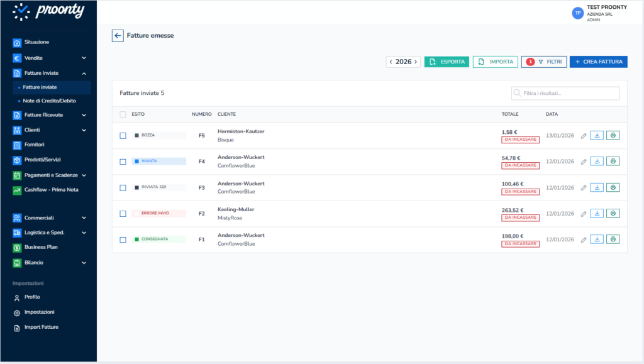
Task: Click the back arrow beside Fatture emesse
Action: [118, 36]
